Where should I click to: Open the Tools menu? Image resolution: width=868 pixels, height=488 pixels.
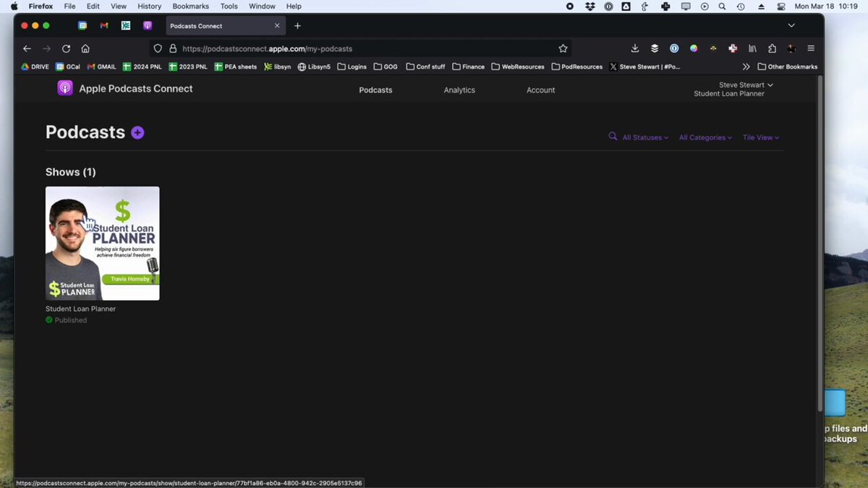[x=229, y=6]
